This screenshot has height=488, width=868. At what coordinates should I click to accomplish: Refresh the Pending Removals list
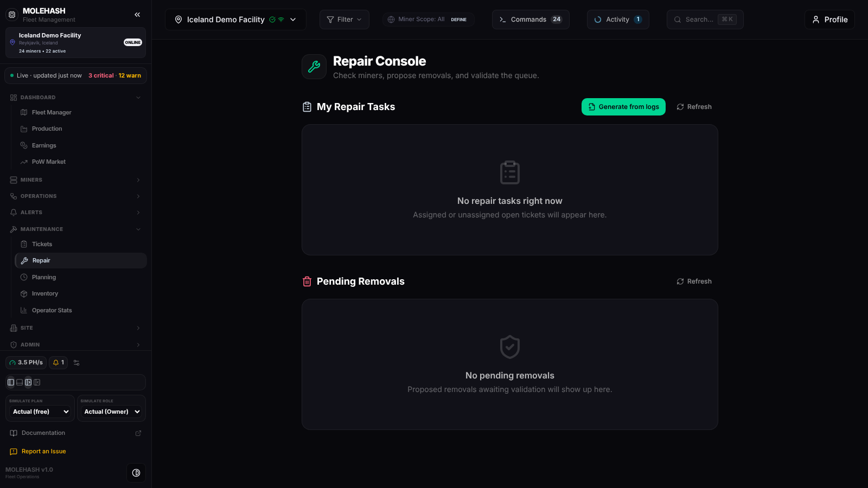coord(694,281)
